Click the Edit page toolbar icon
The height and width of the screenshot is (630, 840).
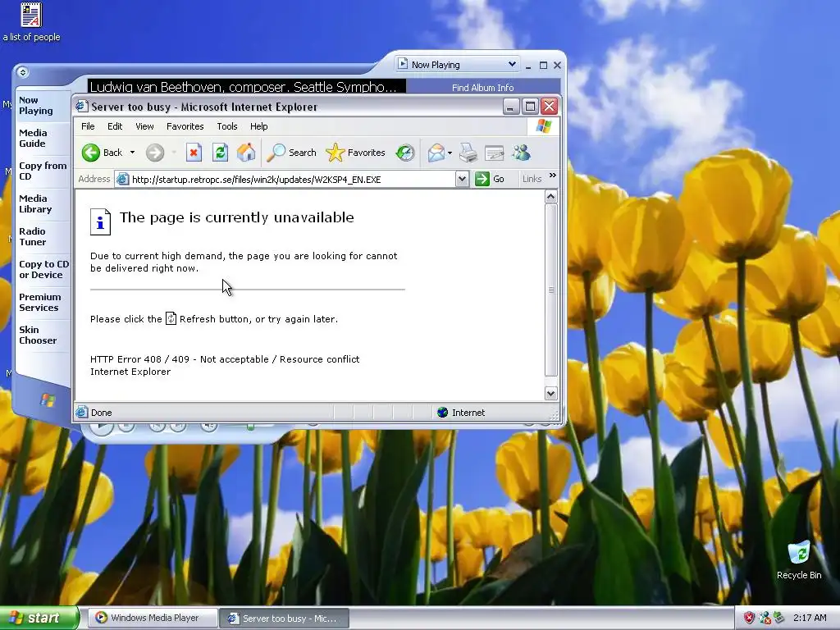494,153
